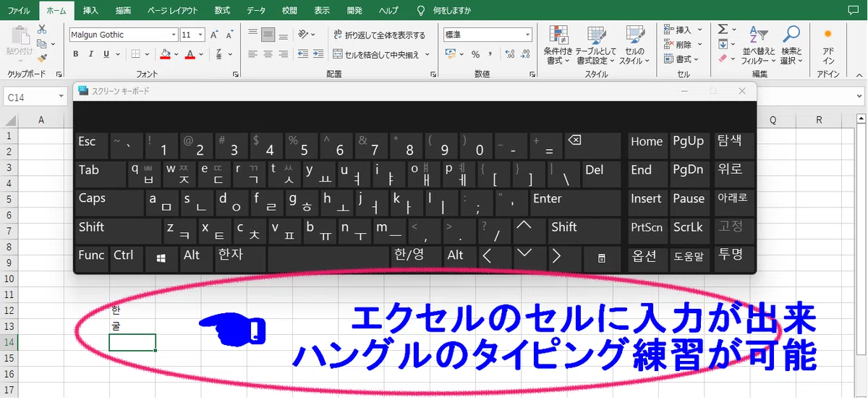868x413 pixels.
Task: Click the Borders icon
Action: (x=136, y=54)
